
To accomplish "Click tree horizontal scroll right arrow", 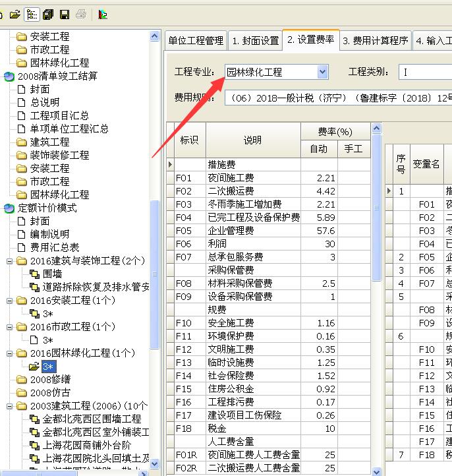I will [144, 473].
